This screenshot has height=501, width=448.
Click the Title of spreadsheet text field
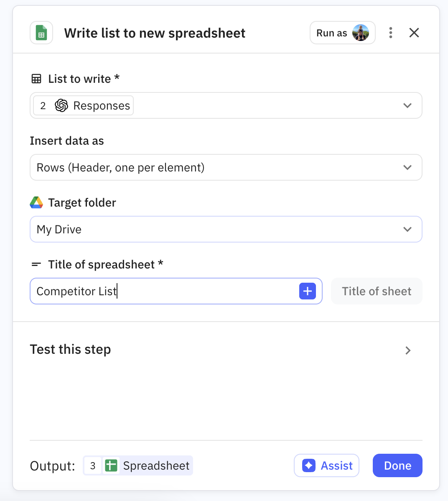pos(163,291)
